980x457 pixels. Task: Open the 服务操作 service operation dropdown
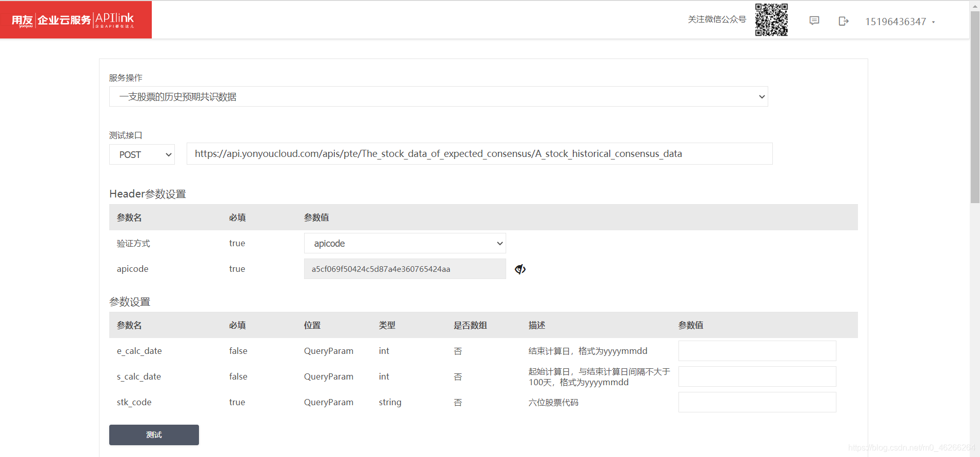438,96
